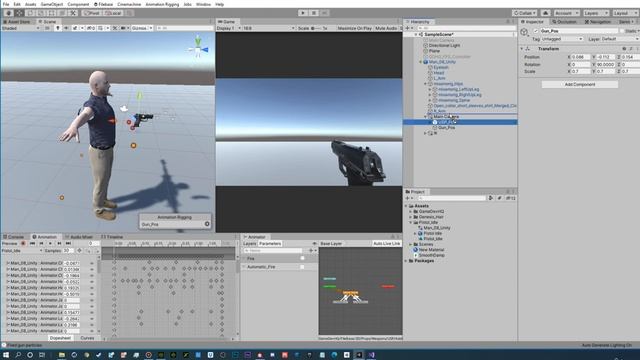Toggle scene lighting with the lightbulb icon
This screenshot has height=360, width=640.
click(x=58, y=28)
